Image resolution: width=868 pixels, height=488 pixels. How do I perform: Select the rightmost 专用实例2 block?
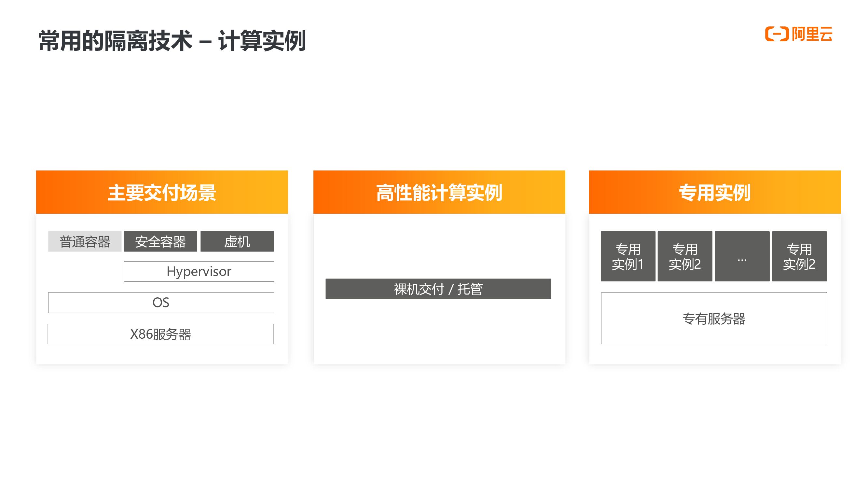point(799,256)
